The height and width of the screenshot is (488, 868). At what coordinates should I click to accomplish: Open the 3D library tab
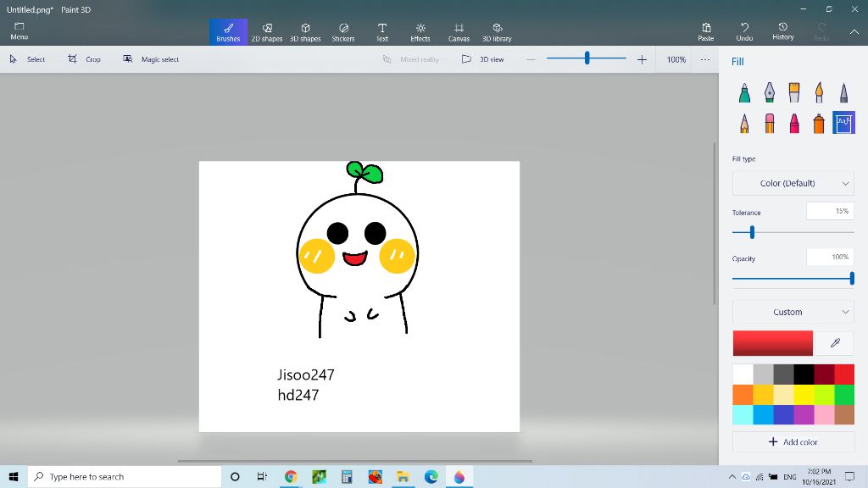pyautogui.click(x=497, y=32)
